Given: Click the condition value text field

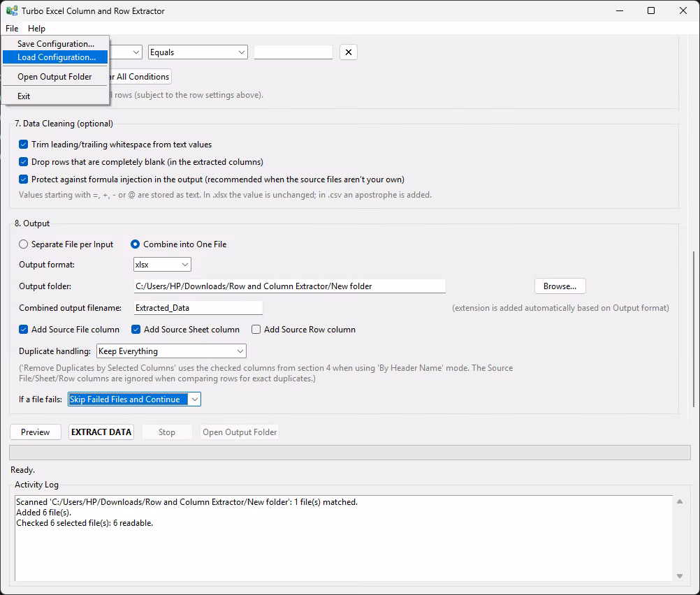Looking at the screenshot, I should tap(293, 52).
